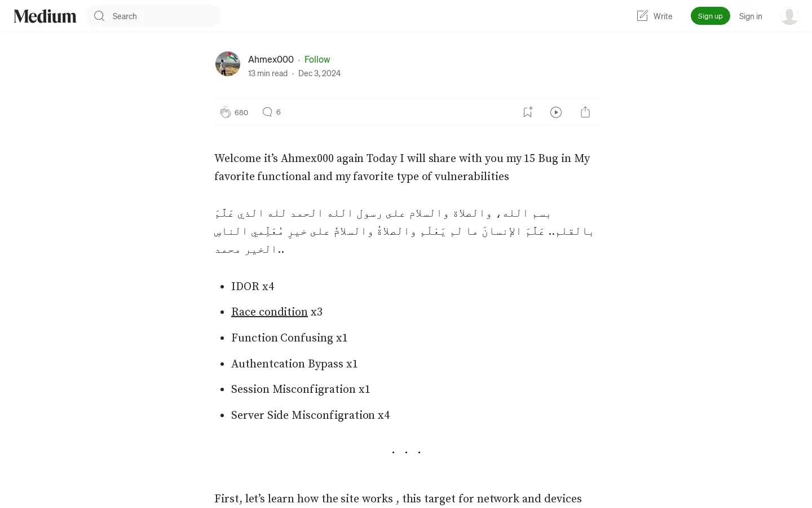Clap for this article

pos(226,112)
